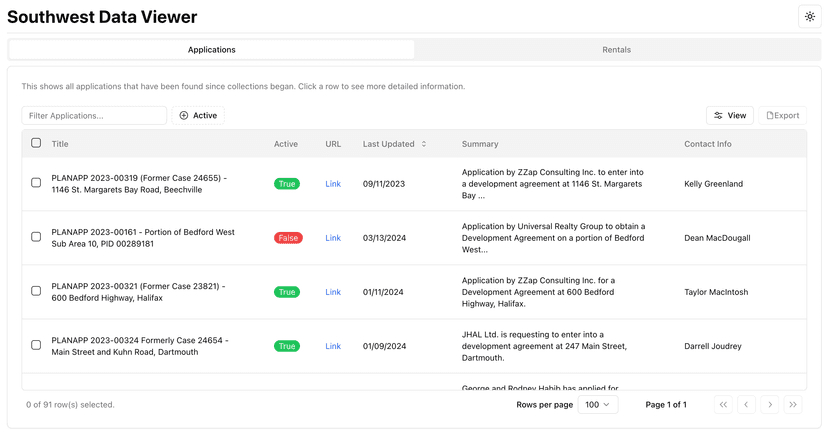The height and width of the screenshot is (432, 828).
Task: Click the date 09/11/2023
Action: [x=383, y=184]
